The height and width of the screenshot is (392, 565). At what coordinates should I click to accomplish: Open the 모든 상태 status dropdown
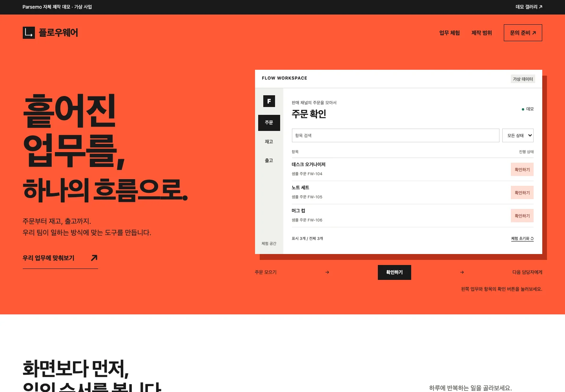(518, 135)
